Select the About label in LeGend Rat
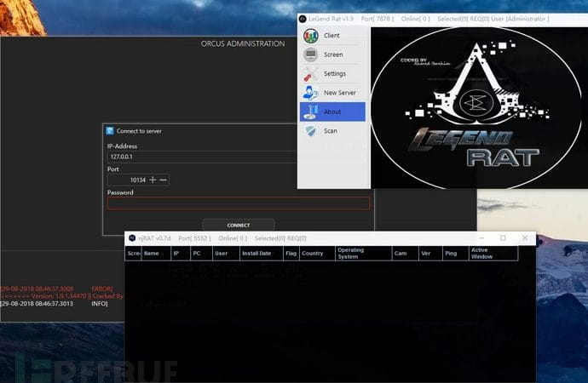This screenshot has height=383, width=588. tap(332, 111)
